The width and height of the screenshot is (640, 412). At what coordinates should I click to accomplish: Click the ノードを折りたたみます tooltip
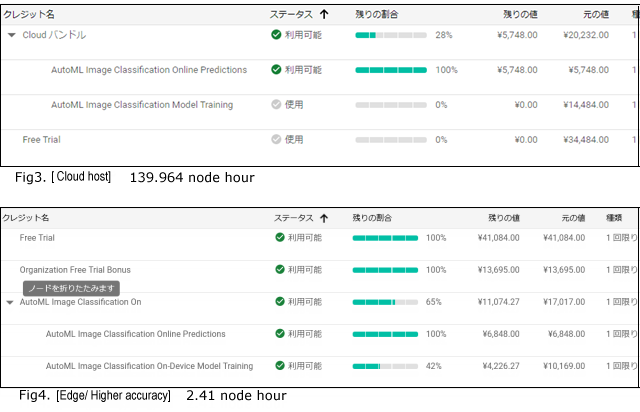click(71, 288)
